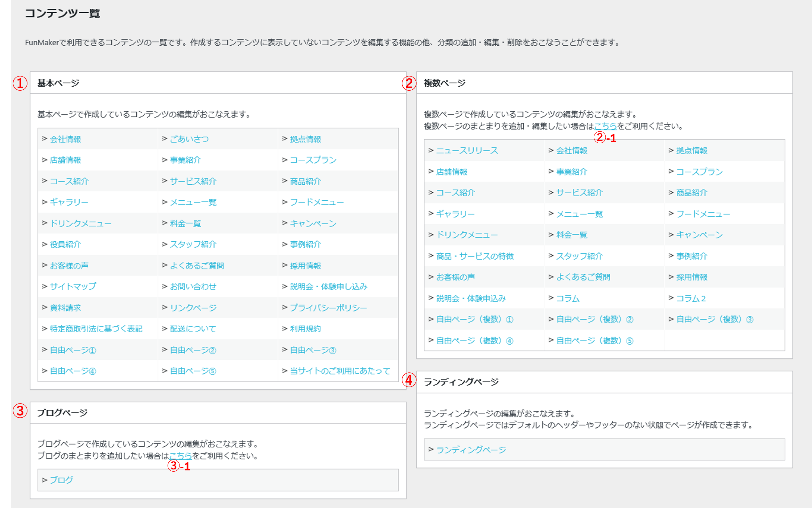
Task: Click 特定商取引法に基づく表記 link
Action: [x=96, y=329]
